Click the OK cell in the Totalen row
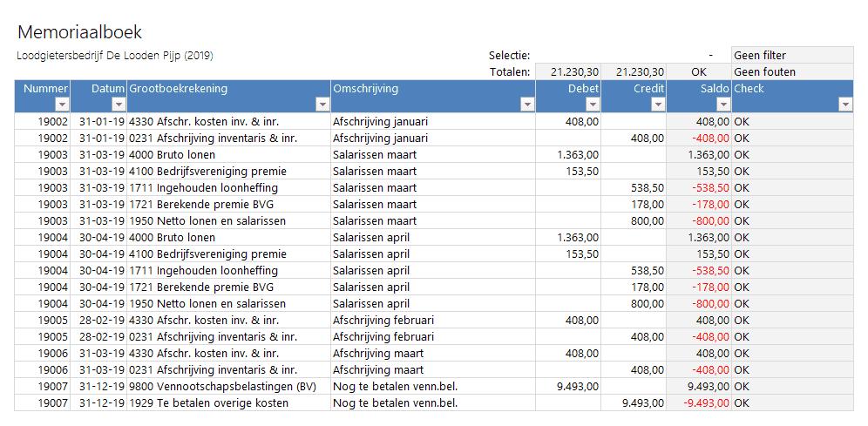 coord(698,71)
